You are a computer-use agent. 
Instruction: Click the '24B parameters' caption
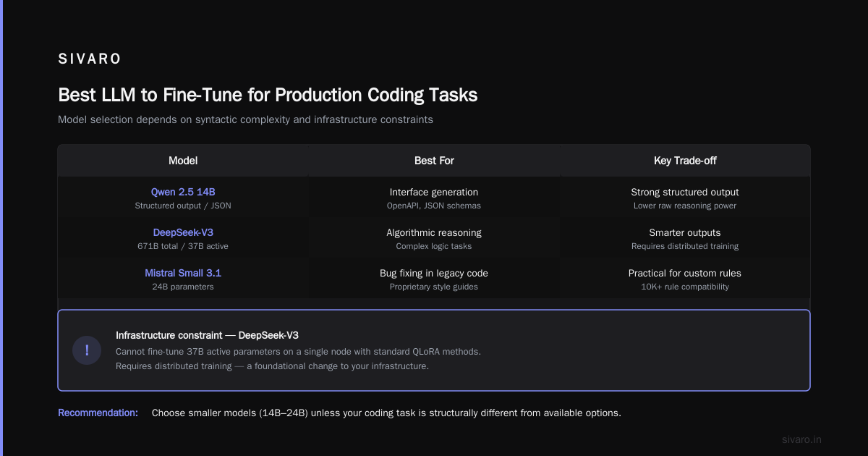(x=183, y=287)
